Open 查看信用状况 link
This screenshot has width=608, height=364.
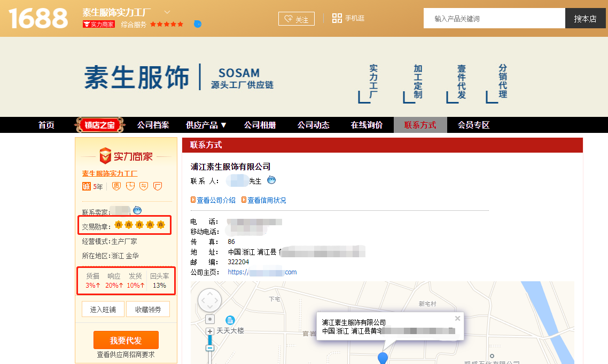(264, 200)
